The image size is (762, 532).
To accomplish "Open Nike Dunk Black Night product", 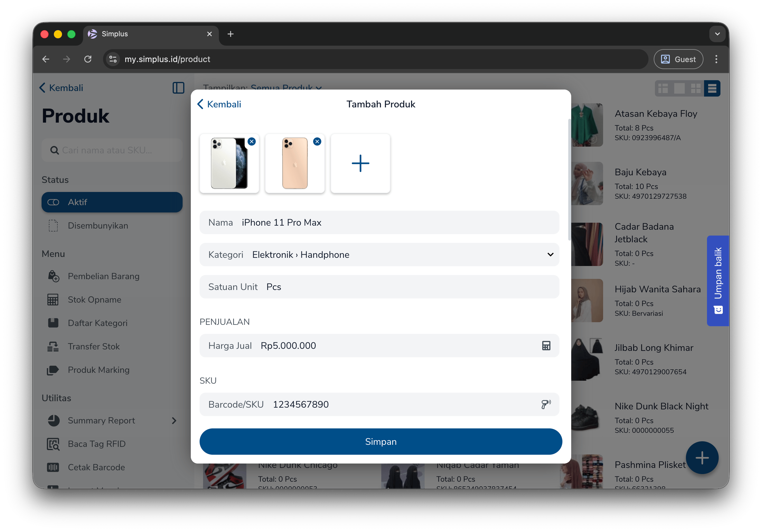I will [661, 406].
